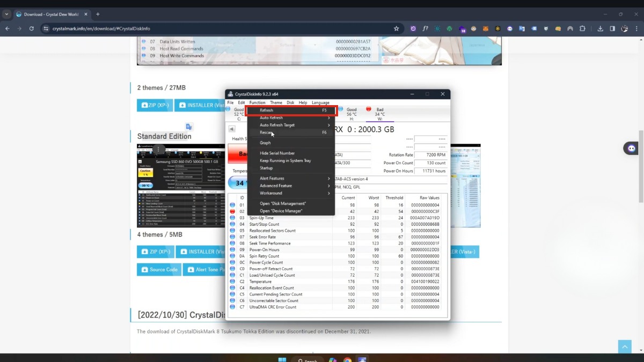Click the scroll-to-top arrow button
Viewport: 644px width, 362px height.
tap(625, 346)
